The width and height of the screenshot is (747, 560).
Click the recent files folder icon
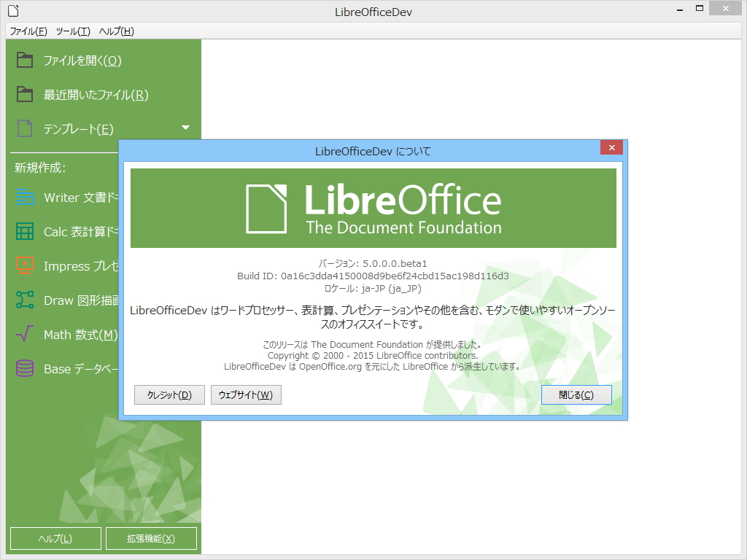[x=23, y=94]
